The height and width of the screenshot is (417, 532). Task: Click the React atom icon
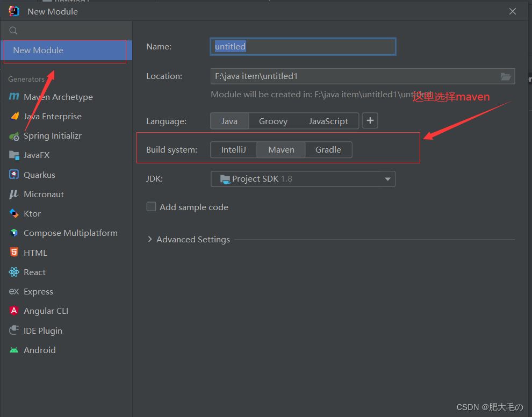click(14, 272)
